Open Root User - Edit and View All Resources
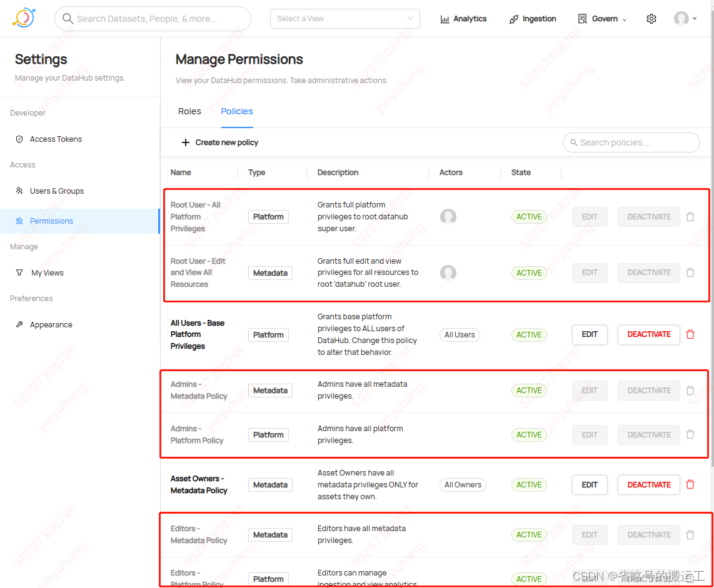Viewport: 714px width, 588px height. tap(198, 272)
